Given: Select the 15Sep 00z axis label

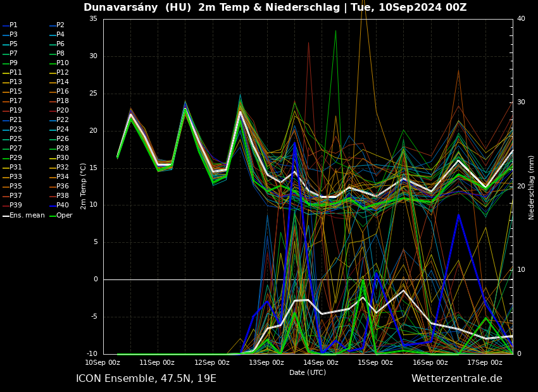Looking at the screenshot, I should click(x=376, y=362).
